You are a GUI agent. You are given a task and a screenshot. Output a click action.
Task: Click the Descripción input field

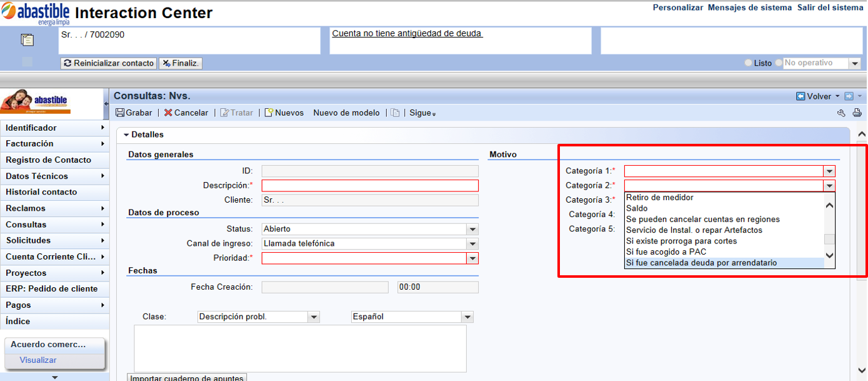pos(370,186)
